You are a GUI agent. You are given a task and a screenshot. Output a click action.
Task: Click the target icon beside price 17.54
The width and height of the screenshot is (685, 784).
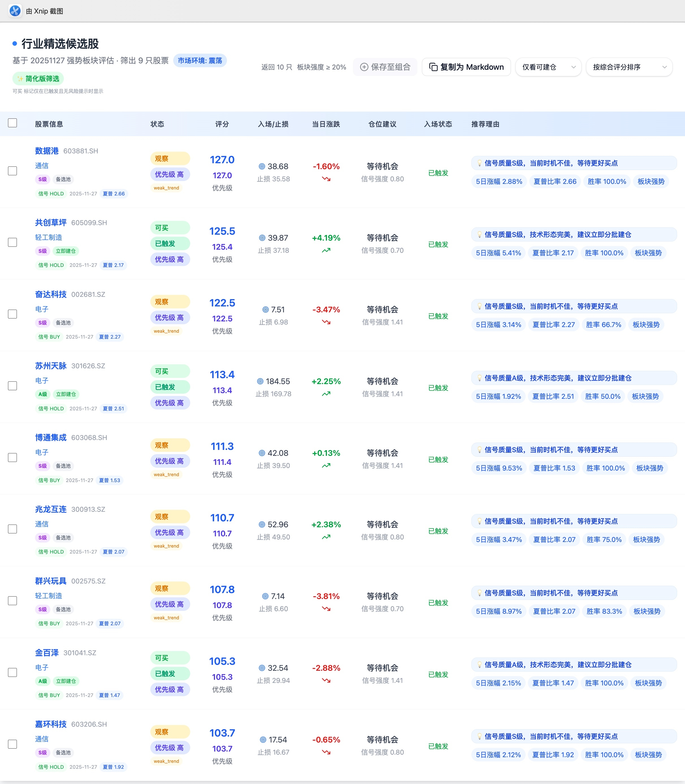click(263, 740)
